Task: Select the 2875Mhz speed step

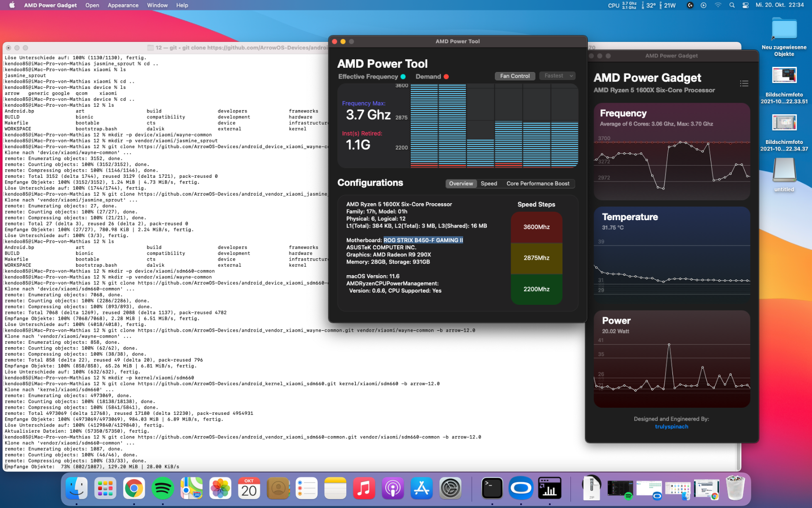Action: [x=537, y=258]
